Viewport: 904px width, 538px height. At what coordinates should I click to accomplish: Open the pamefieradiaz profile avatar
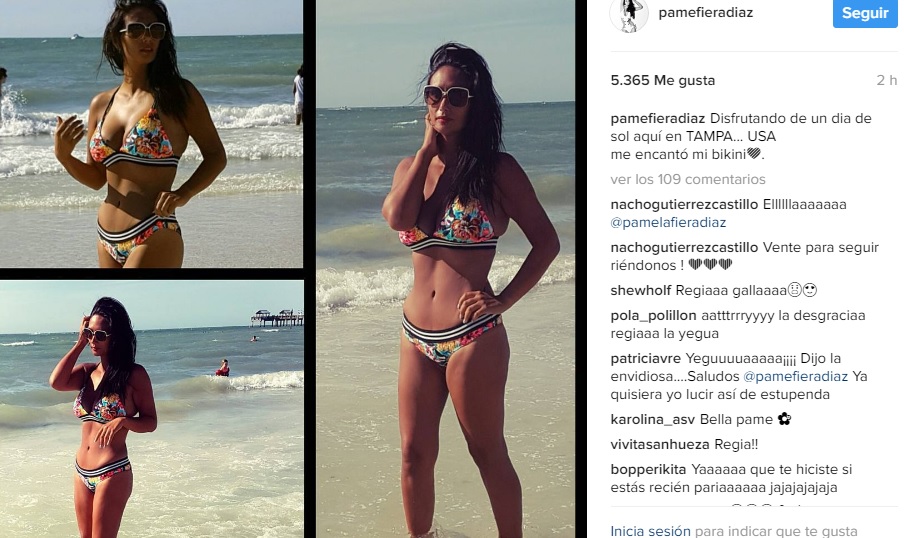(x=629, y=13)
